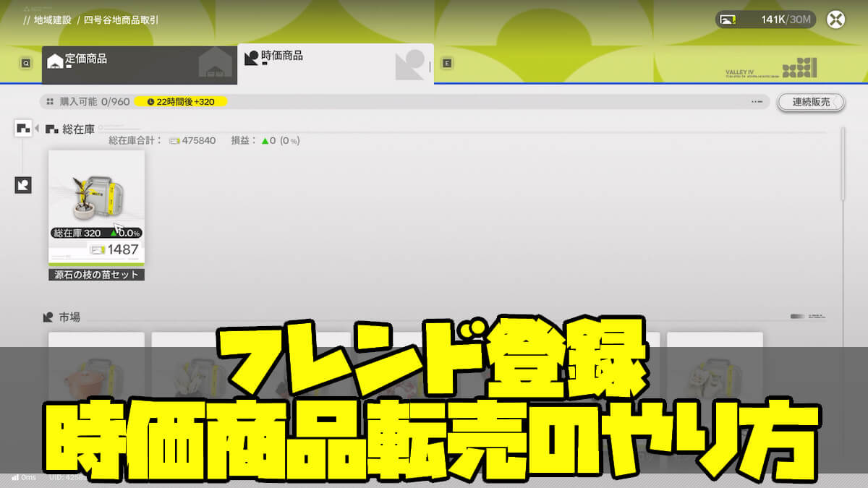Close the trade screen with X icon
The height and width of the screenshot is (488, 868).
pyautogui.click(x=836, y=20)
